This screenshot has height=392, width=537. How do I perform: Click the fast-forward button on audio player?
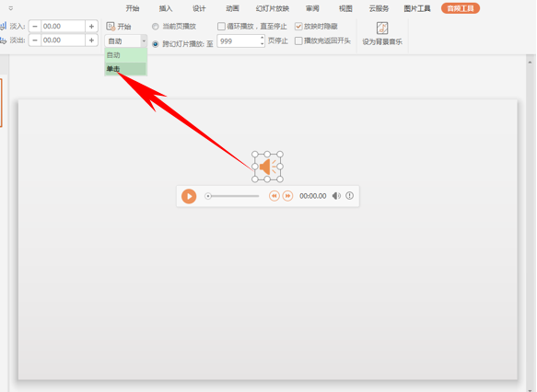(x=287, y=196)
